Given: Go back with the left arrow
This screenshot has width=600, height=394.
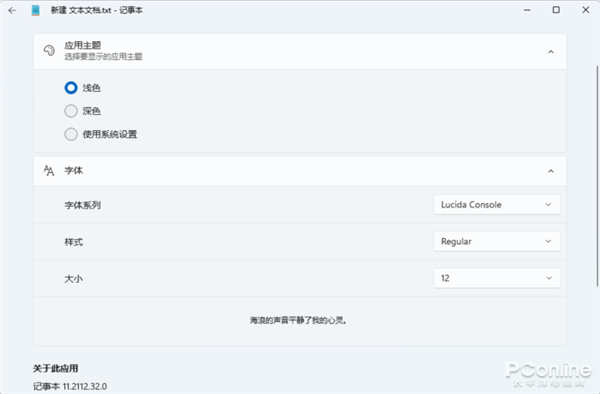Looking at the screenshot, I should (x=12, y=10).
